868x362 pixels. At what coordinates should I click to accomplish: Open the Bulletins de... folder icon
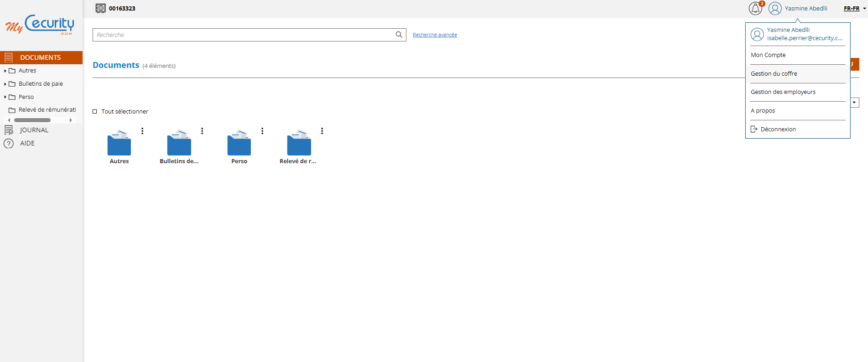tap(179, 143)
